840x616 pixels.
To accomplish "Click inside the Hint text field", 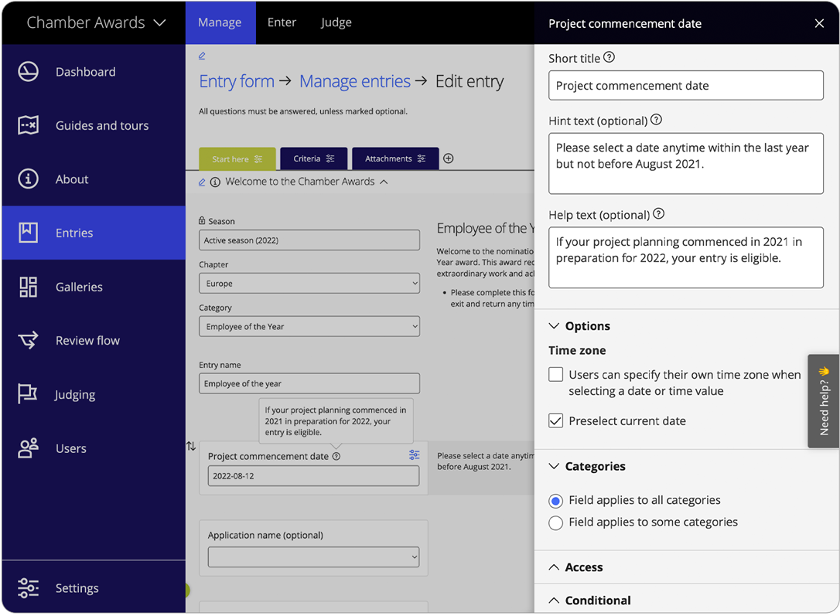I will tap(685, 163).
